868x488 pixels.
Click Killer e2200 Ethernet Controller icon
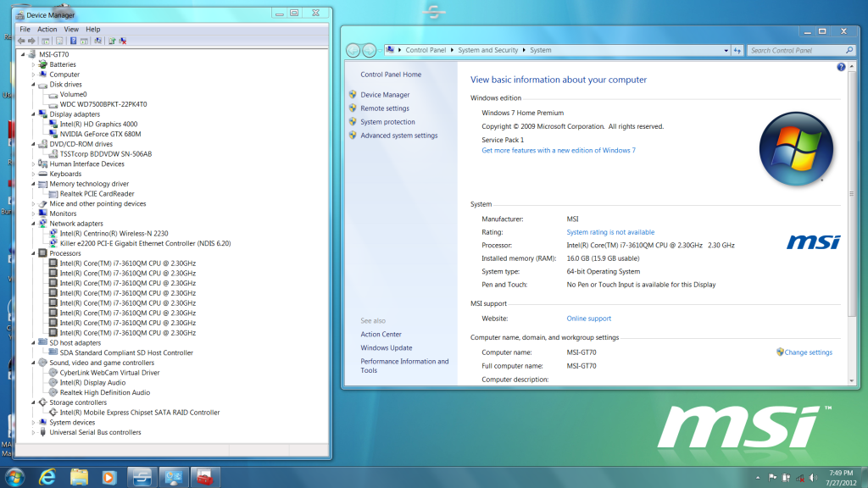pyautogui.click(x=53, y=243)
